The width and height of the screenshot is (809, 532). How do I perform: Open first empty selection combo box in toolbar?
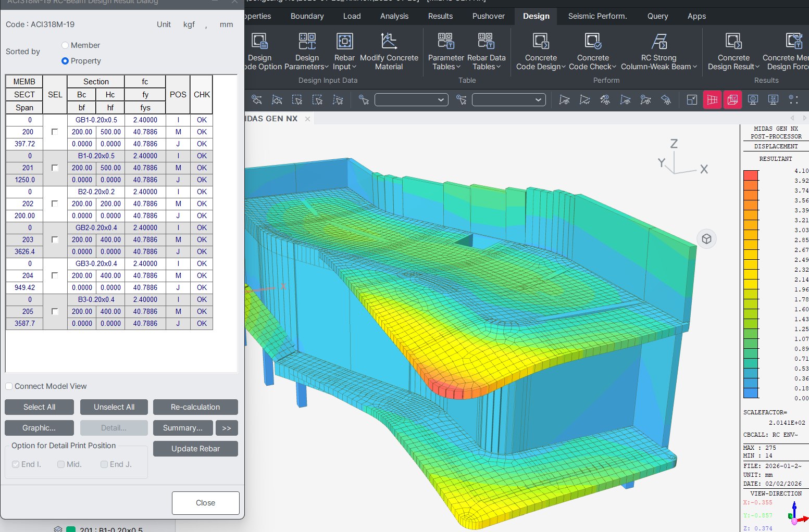[x=412, y=99]
